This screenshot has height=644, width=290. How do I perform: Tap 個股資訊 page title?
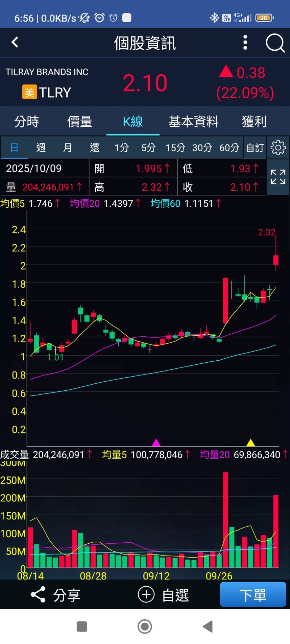(145, 43)
